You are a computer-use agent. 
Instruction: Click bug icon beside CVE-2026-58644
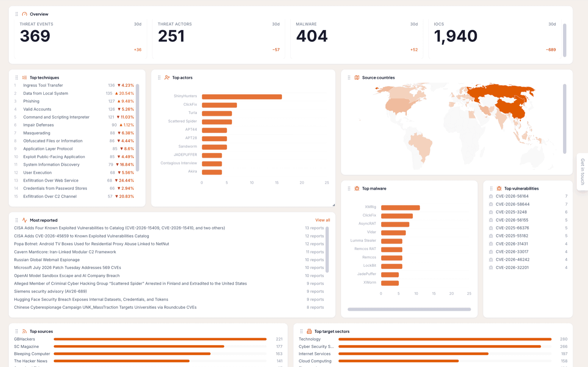point(491,204)
